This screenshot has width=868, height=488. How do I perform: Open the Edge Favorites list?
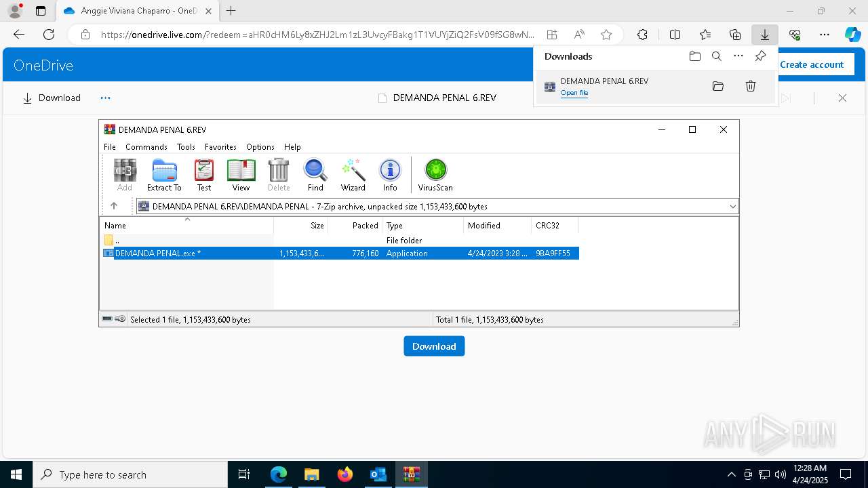705,35
